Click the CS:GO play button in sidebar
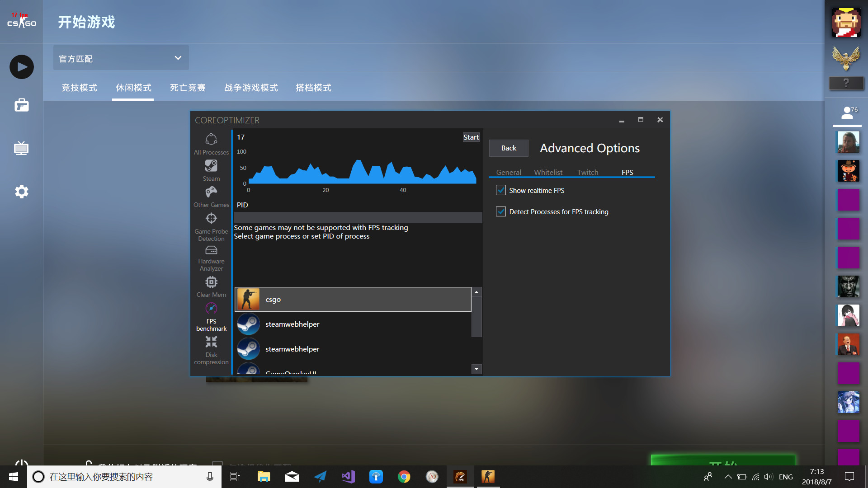This screenshot has height=488, width=868. pos(22,67)
